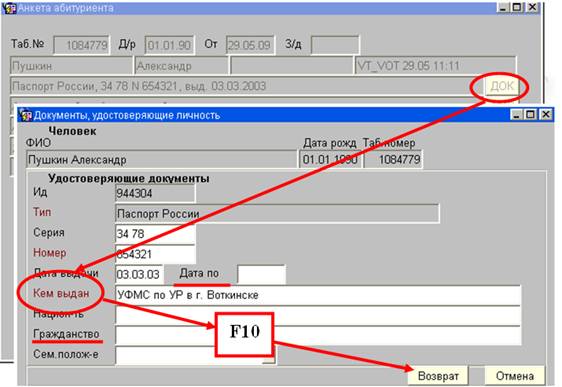Viewport: 562px width, 387px height.
Task: Click the first name field Александр in Анкета
Action: (x=181, y=66)
